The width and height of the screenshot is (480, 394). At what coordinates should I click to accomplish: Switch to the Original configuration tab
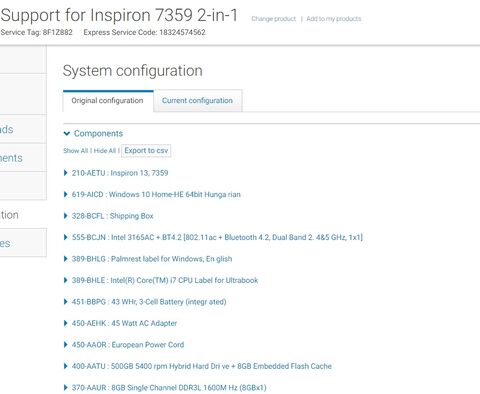coord(108,101)
